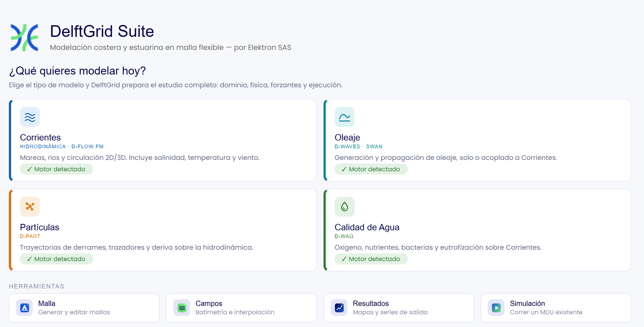This screenshot has height=327, width=644.
Task: Click the Malla triangle mesh icon
Action: click(25, 308)
